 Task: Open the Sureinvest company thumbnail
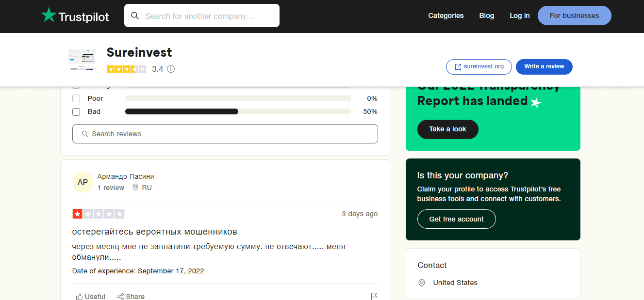82,60
